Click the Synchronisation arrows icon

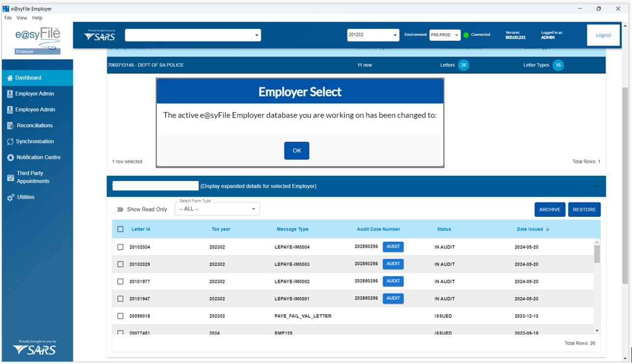[10, 142]
